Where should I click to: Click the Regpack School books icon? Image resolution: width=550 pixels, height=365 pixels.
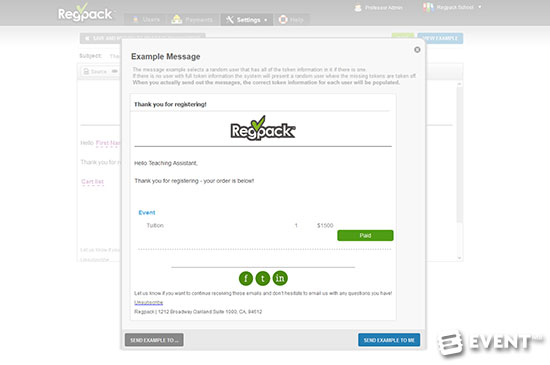click(428, 7)
